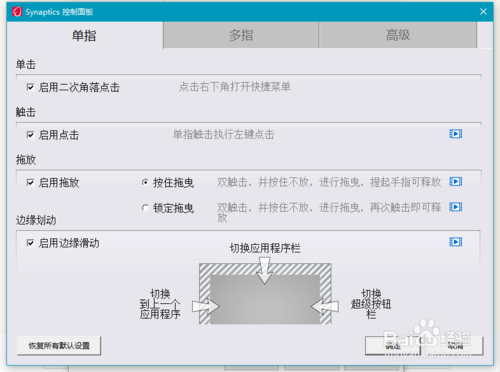Click 切换到上一个应用程序 label left of diagram
Screen dimensions: 500x372
click(x=160, y=304)
